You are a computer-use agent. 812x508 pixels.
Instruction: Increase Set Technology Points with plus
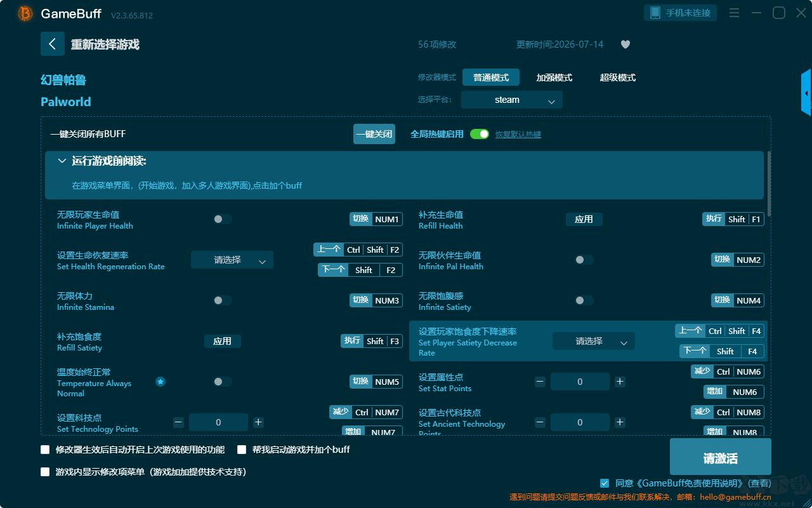click(x=258, y=422)
